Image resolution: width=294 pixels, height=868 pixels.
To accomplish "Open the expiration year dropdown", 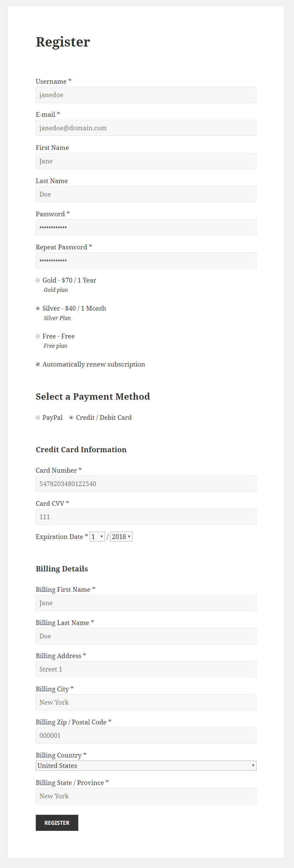I will (x=121, y=537).
